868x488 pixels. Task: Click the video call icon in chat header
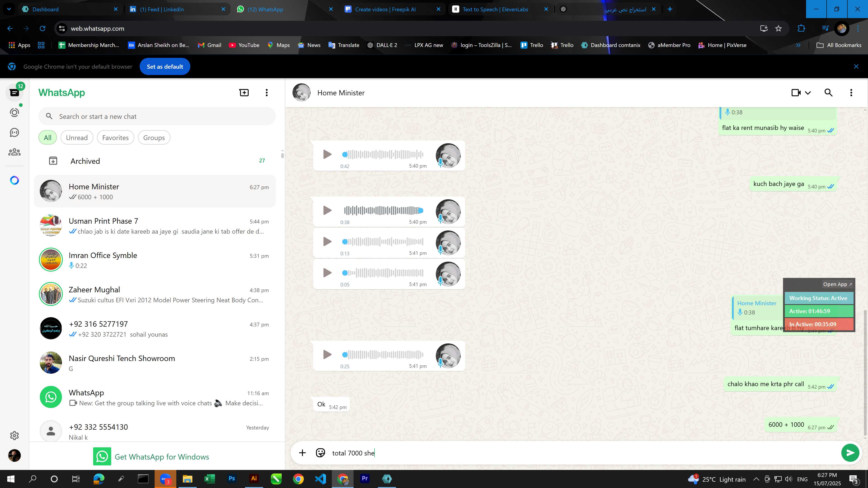(x=796, y=93)
